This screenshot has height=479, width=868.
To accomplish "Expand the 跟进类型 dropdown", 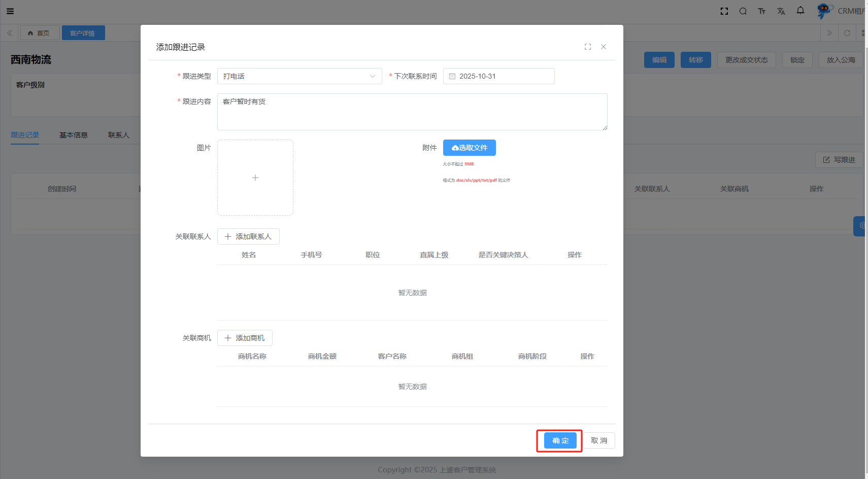I will [x=299, y=76].
